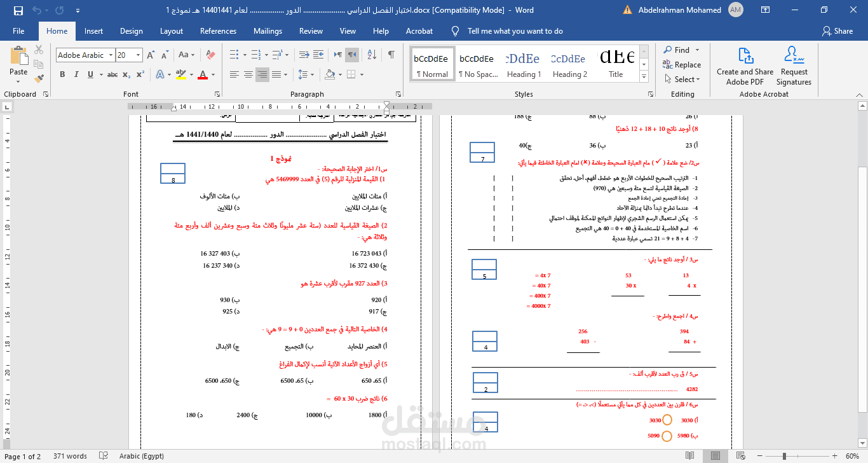The image size is (868, 463).
Task: Activate the Format Painter brush
Action: pos(39,78)
